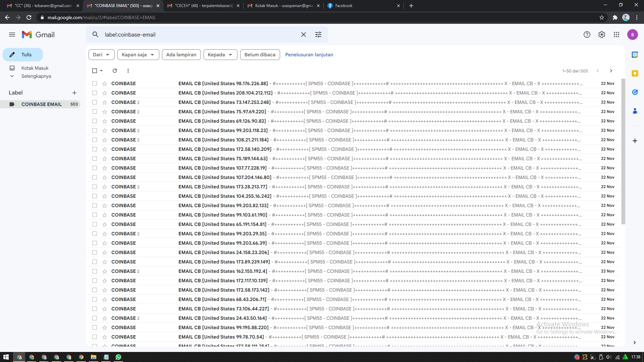Click Gmail settings gear icon

pyautogui.click(x=601, y=35)
